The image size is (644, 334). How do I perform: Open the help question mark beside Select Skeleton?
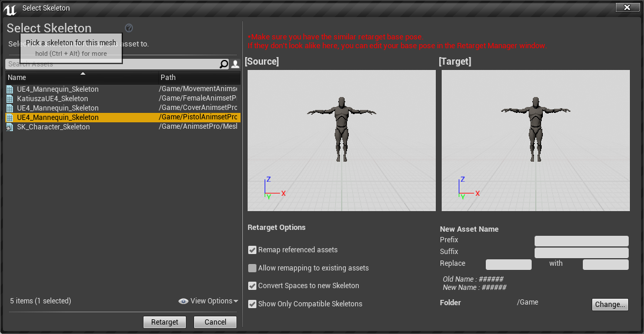pos(129,28)
